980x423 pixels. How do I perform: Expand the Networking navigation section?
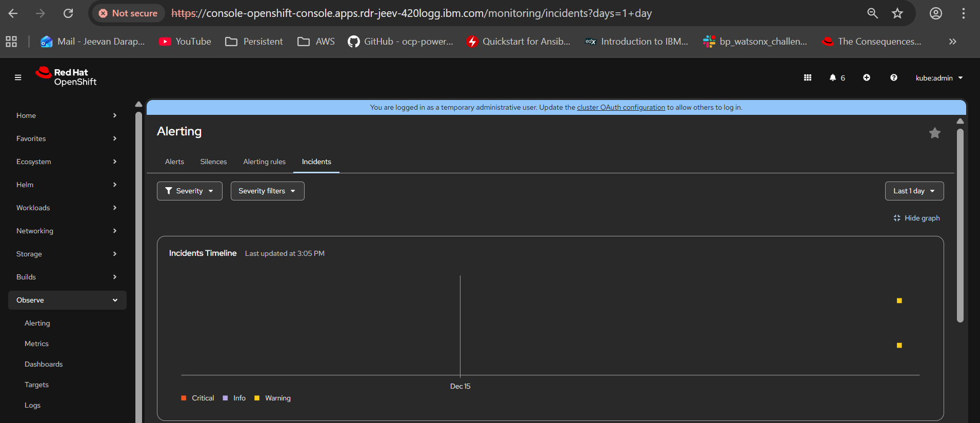point(67,231)
